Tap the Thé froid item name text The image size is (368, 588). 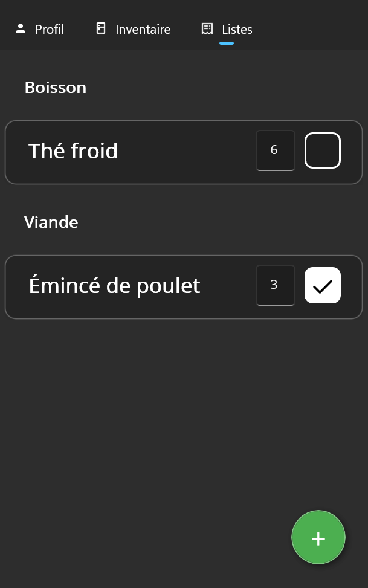click(x=73, y=151)
